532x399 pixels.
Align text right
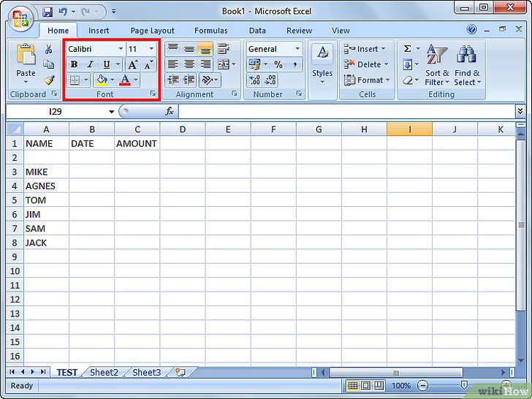[x=205, y=64]
